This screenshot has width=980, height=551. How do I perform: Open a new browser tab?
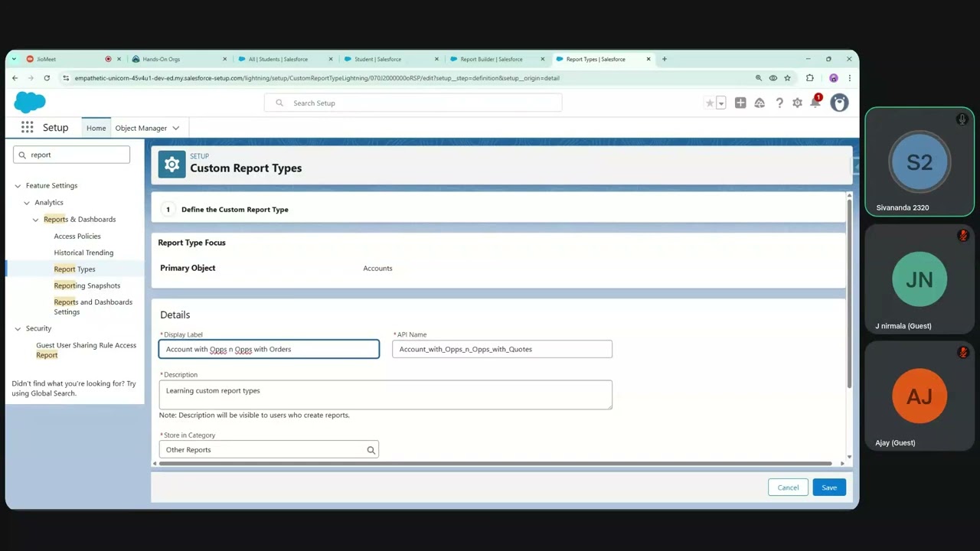665,59
